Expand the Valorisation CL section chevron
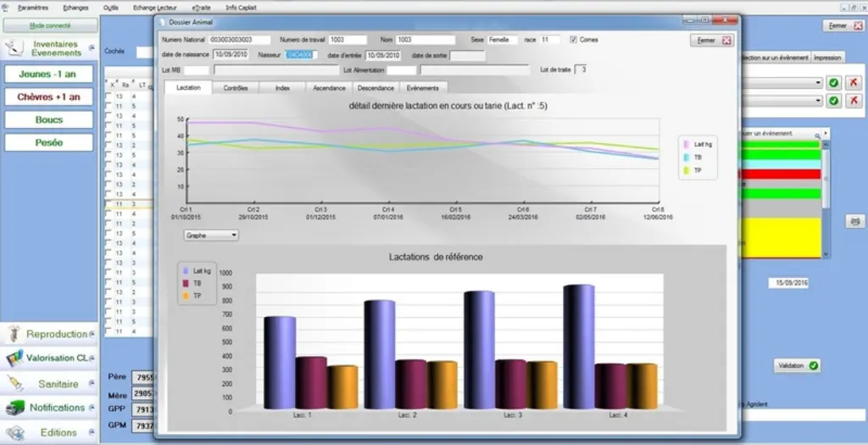Image resolution: width=868 pixels, height=445 pixels. click(92, 359)
